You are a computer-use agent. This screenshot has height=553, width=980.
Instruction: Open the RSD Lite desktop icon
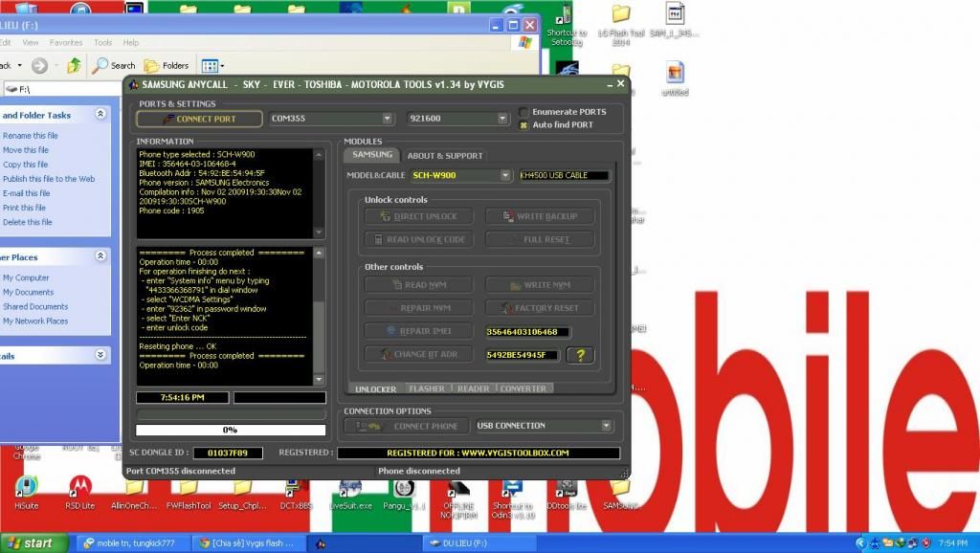(x=80, y=493)
